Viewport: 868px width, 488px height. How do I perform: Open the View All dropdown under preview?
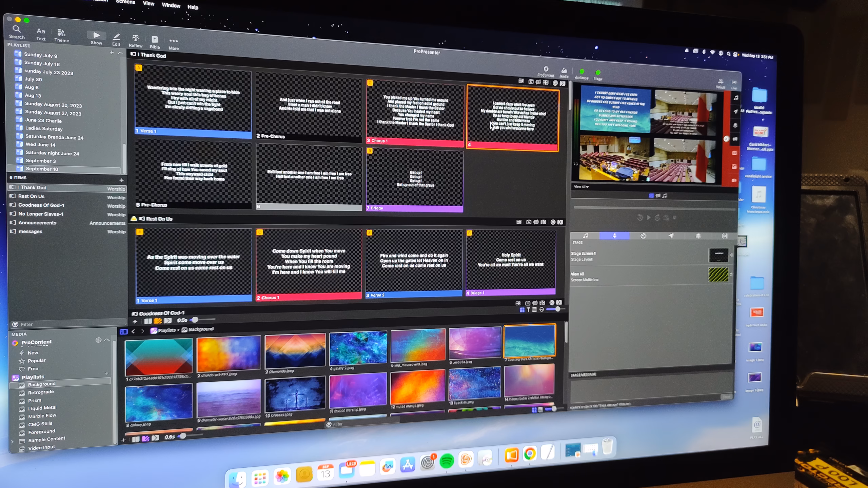tap(581, 187)
